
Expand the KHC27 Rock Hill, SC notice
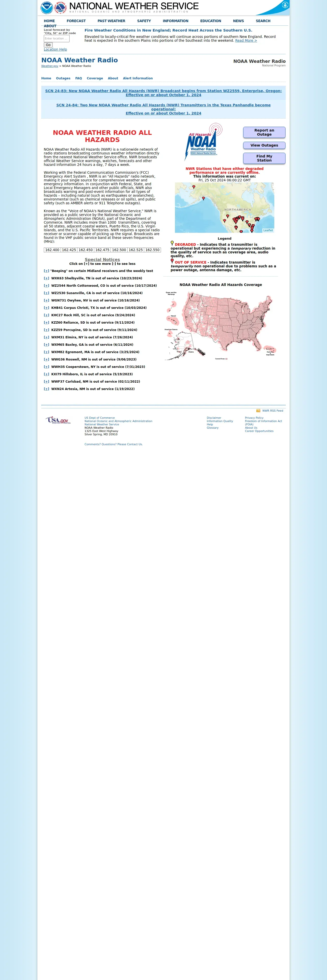point(46,315)
